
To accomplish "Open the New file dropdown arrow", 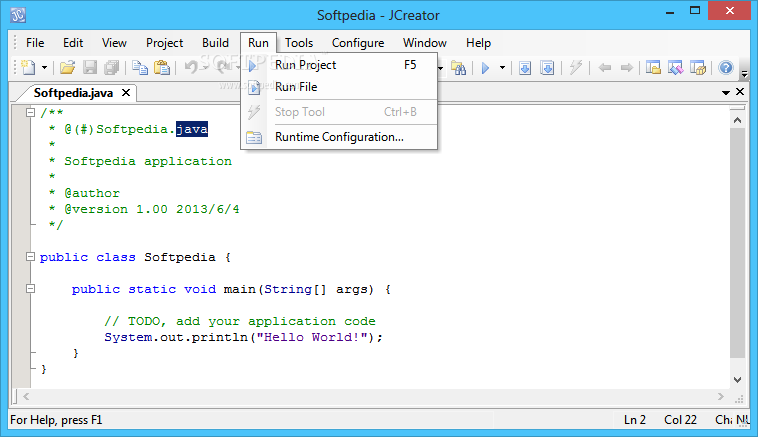I will pyautogui.click(x=44, y=68).
